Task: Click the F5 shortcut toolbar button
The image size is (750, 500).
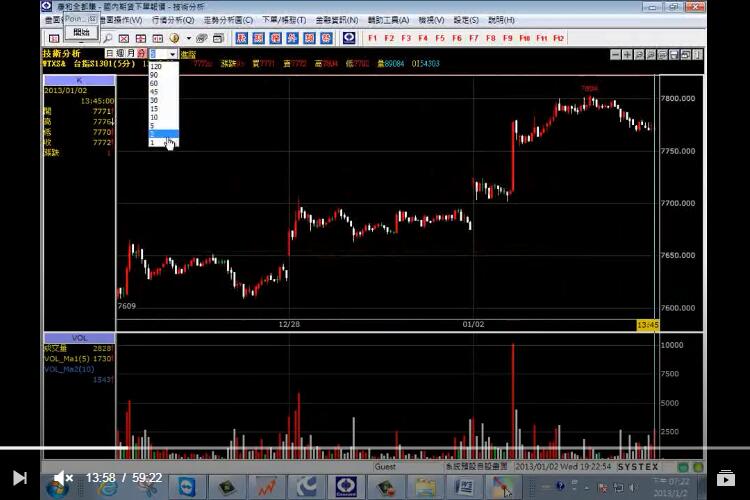Action: click(x=439, y=38)
